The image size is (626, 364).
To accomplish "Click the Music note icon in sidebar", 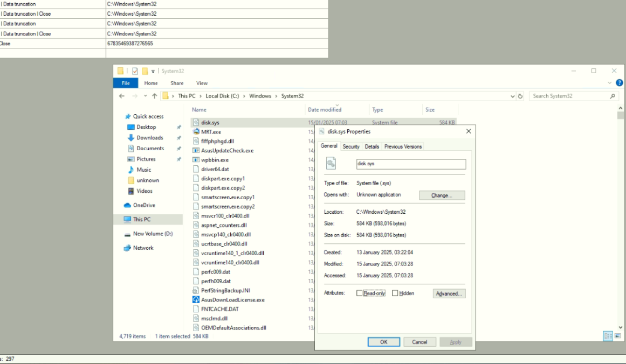I will click(x=130, y=170).
